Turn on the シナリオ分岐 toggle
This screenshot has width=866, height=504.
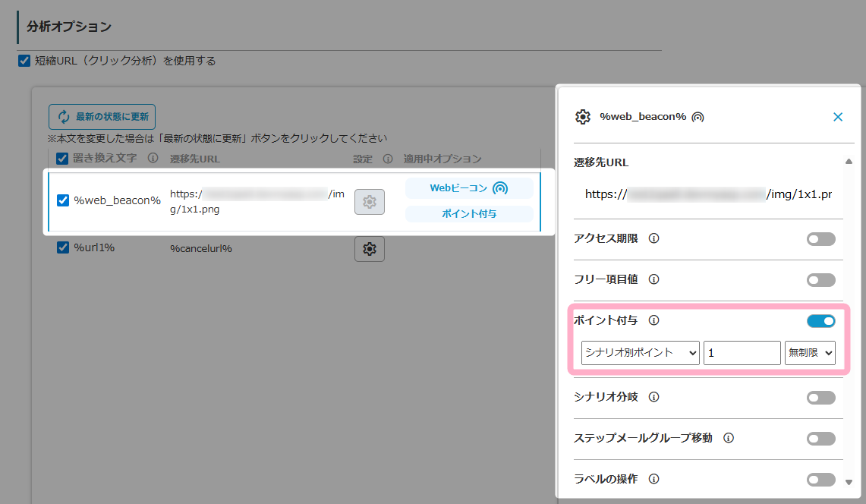[x=820, y=398]
